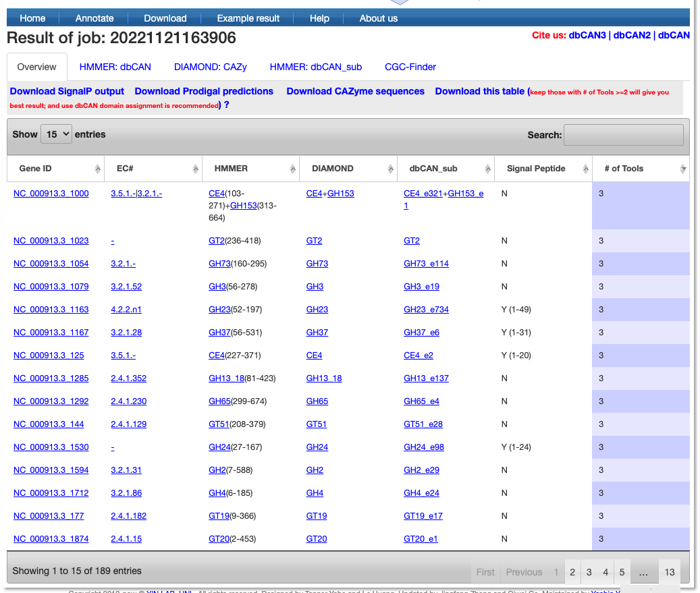The image size is (700, 593).
Task: Sort by HMMER column arrow icon
Action: pos(292,169)
